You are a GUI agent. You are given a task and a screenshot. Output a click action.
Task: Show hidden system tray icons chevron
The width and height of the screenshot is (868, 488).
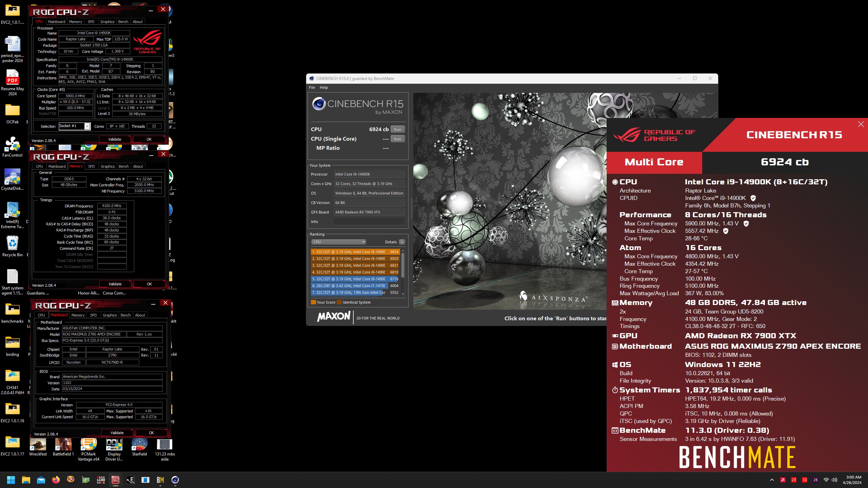[772, 480]
